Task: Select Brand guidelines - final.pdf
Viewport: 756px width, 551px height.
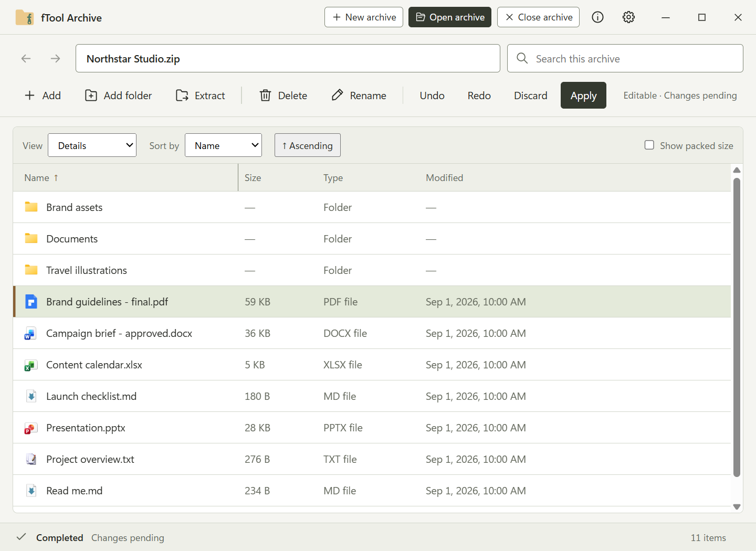Action: click(x=107, y=302)
